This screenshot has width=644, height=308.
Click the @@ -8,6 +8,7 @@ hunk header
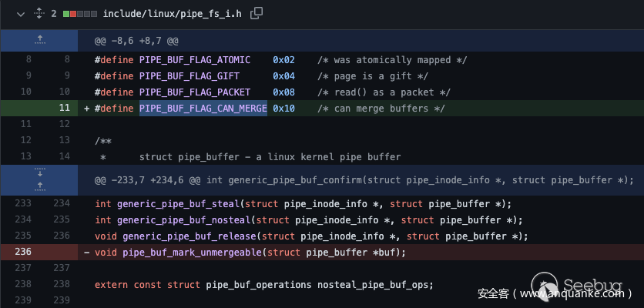[x=136, y=39]
